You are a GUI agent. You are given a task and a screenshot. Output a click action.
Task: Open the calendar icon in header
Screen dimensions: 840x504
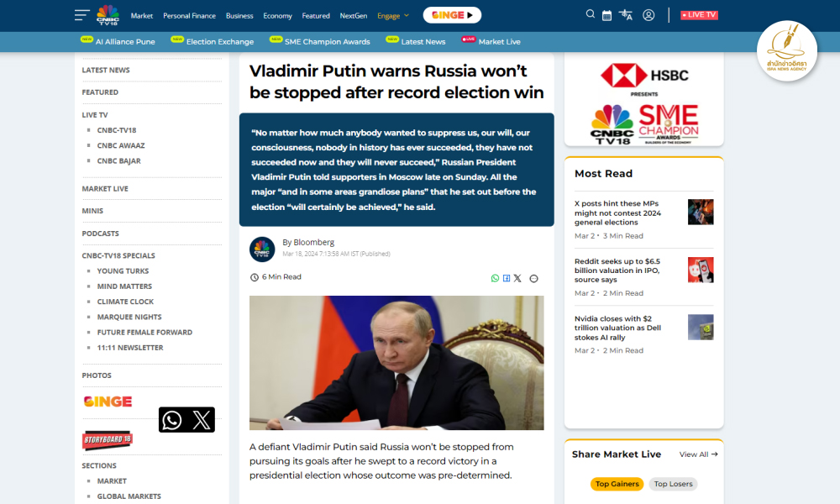click(x=606, y=15)
